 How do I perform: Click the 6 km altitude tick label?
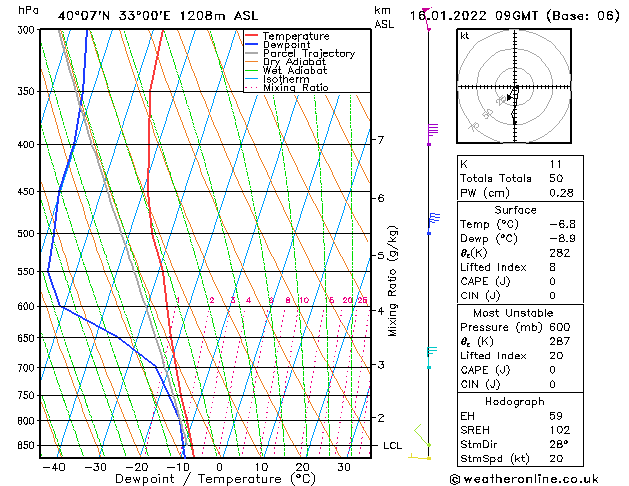coord(381,198)
